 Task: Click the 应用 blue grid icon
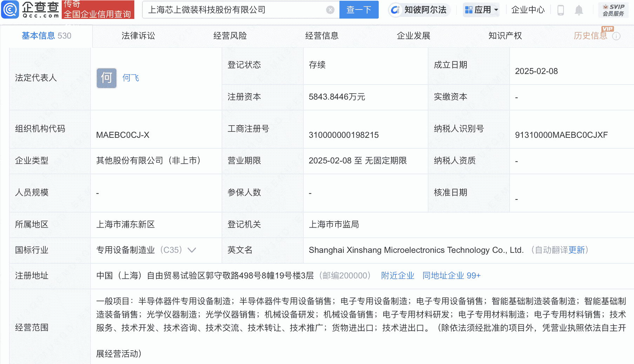(468, 10)
